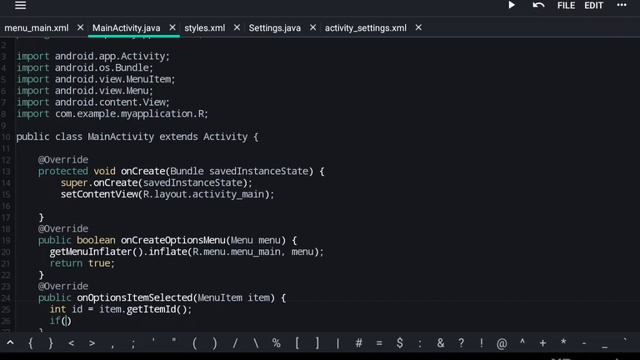Switch to the activity_settings.xml tab
Screen dimensions: 640x360
(x=366, y=28)
